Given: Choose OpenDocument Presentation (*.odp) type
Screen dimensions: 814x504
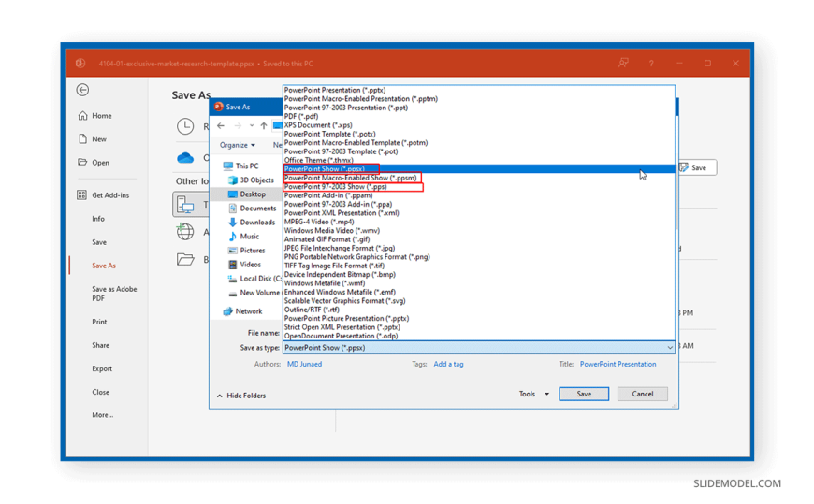Looking at the screenshot, I should [x=479, y=336].
